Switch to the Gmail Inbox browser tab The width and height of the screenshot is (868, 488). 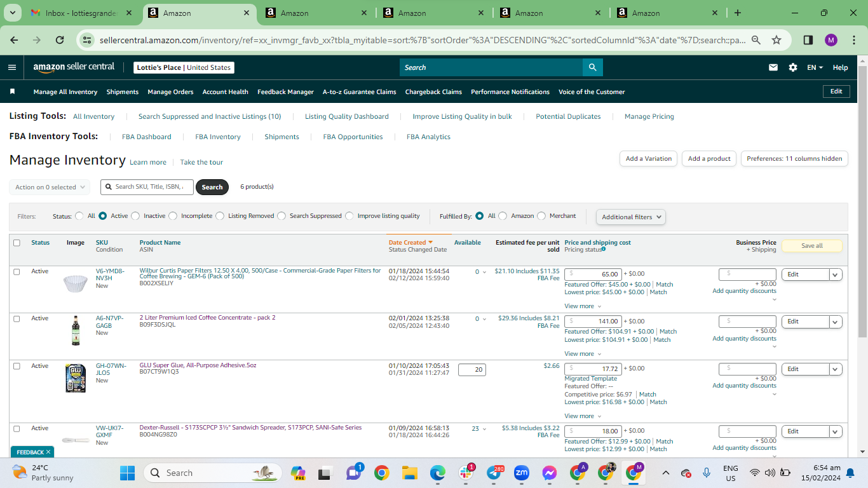(x=83, y=13)
